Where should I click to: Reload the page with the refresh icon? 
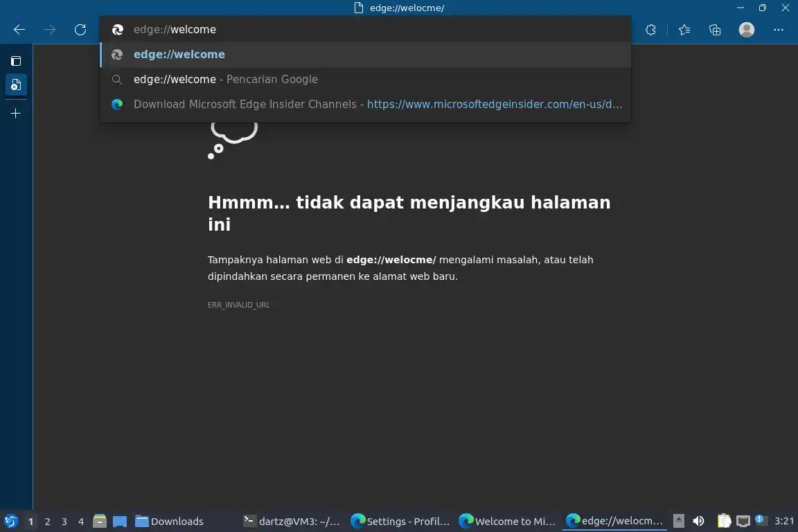(x=80, y=30)
